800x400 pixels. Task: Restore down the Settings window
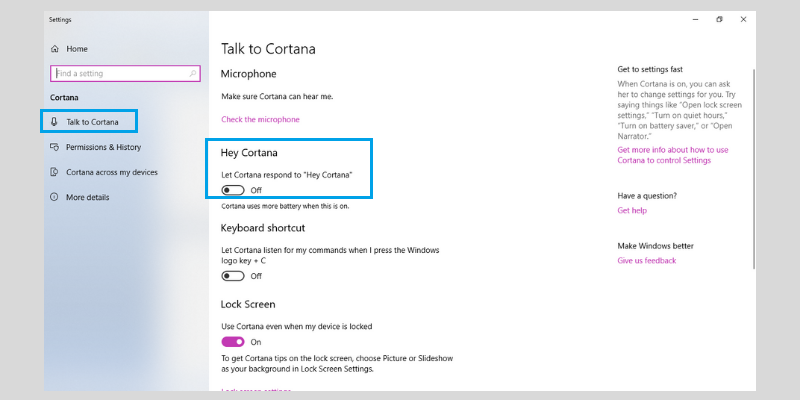click(x=719, y=19)
